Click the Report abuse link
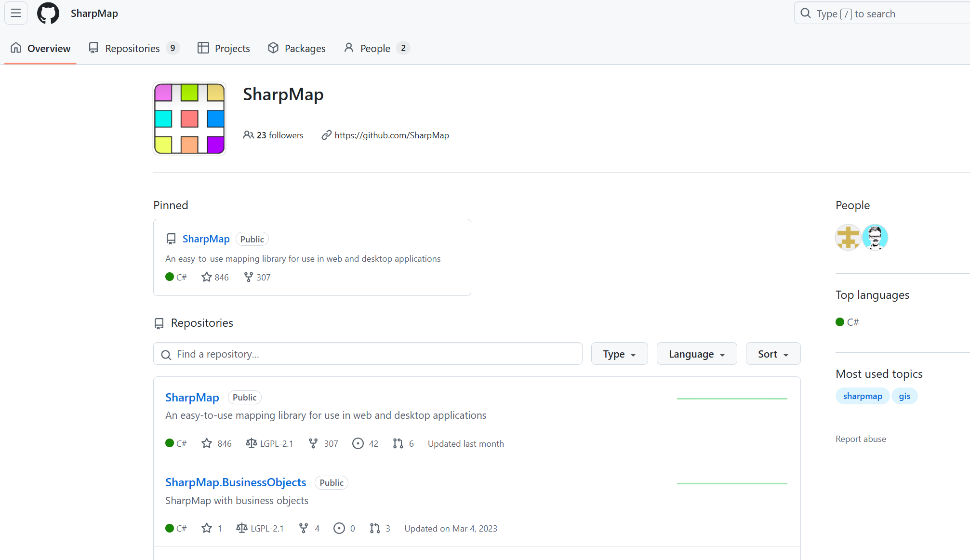The height and width of the screenshot is (560, 970). pyautogui.click(x=861, y=439)
